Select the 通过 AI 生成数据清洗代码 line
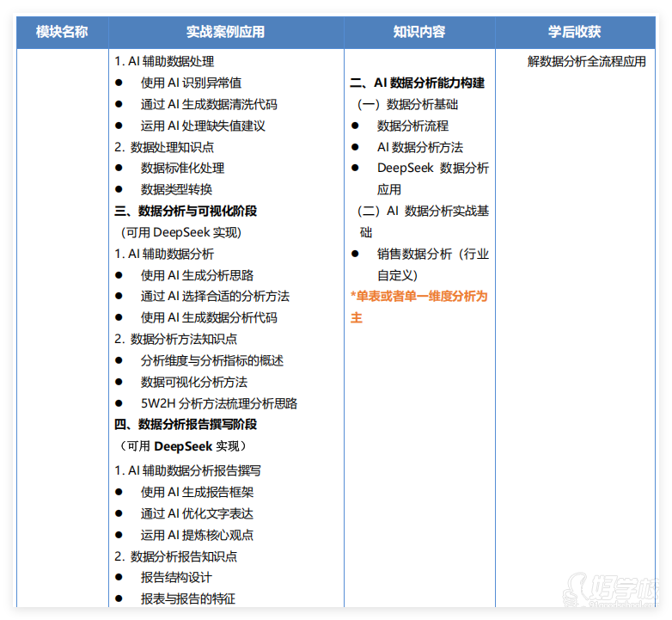 (209, 104)
